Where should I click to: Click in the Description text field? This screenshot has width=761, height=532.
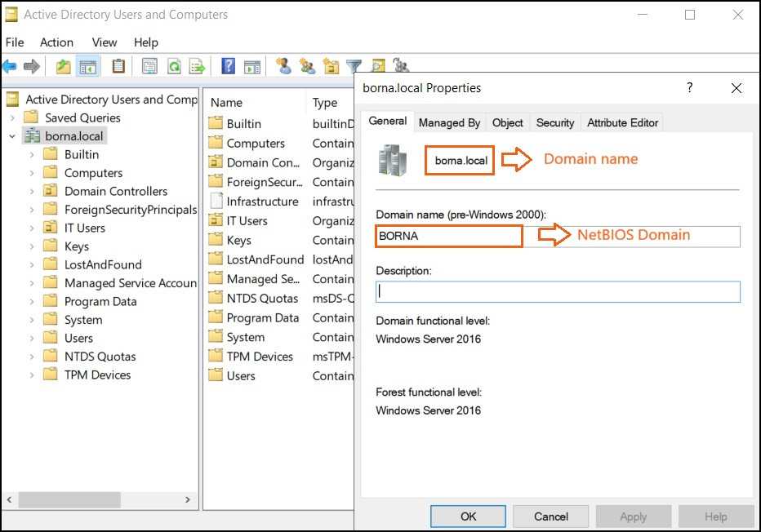[x=559, y=291]
